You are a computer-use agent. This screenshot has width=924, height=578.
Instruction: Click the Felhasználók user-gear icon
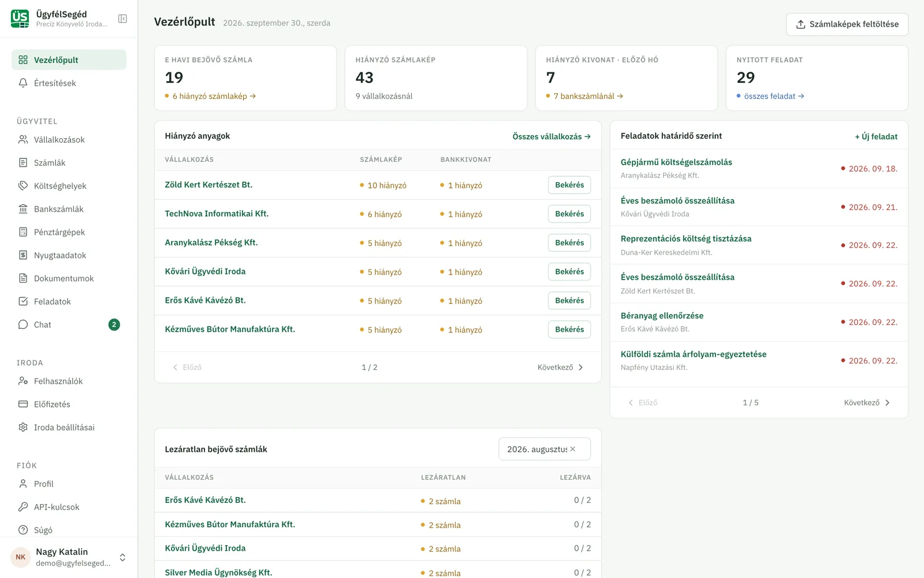click(23, 381)
